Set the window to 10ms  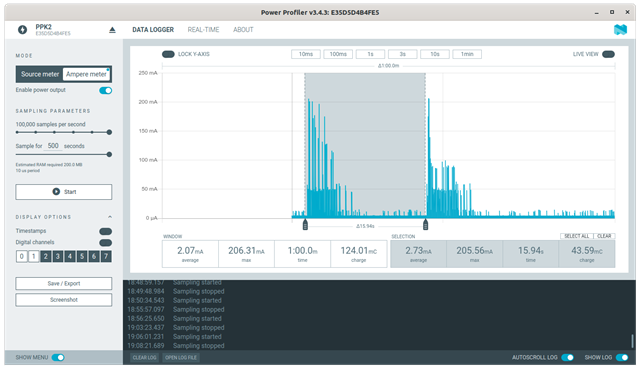point(306,54)
